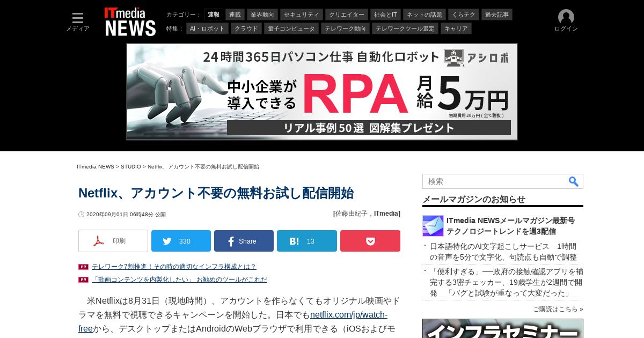The width and height of the screenshot is (644, 338).
Task: Share the article on Facebook
Action: coord(244,241)
